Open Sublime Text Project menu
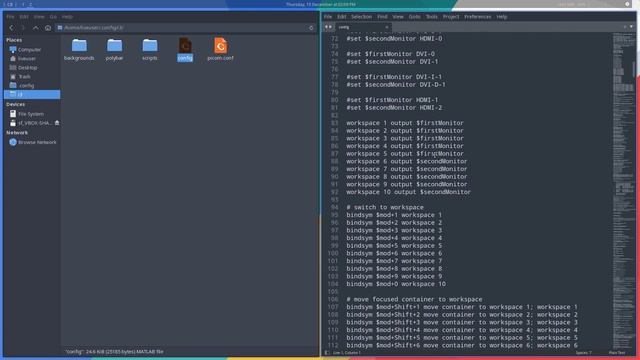Viewport: 640px width, 360px height. (451, 17)
